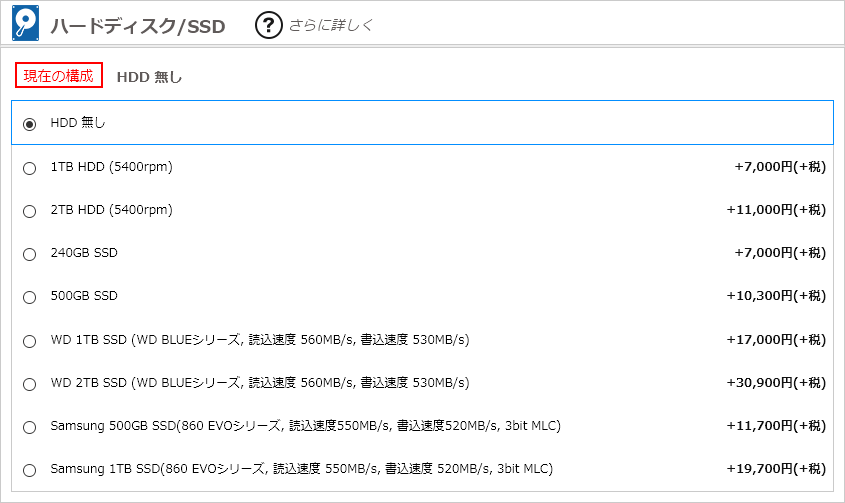Viewport: 845px width, 503px height.
Task: Click the question mark help icon
Action: [x=268, y=25]
